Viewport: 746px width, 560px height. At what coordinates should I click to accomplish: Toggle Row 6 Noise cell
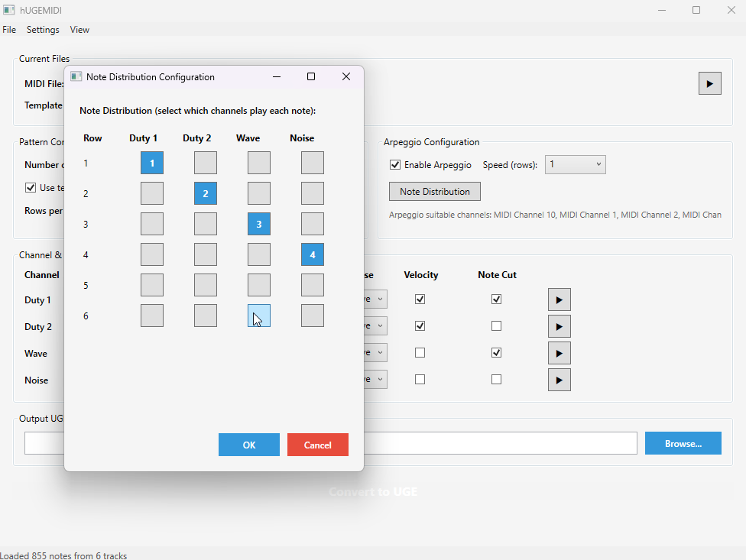point(313,316)
